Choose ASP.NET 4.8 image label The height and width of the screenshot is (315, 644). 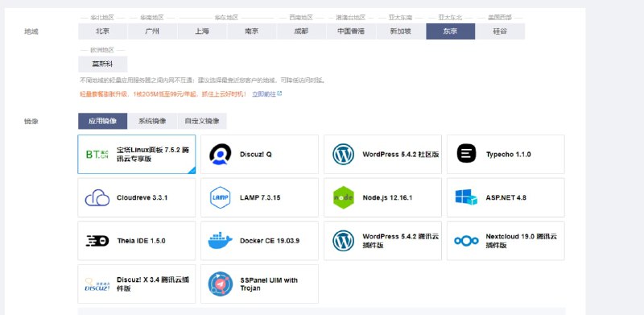506,197
